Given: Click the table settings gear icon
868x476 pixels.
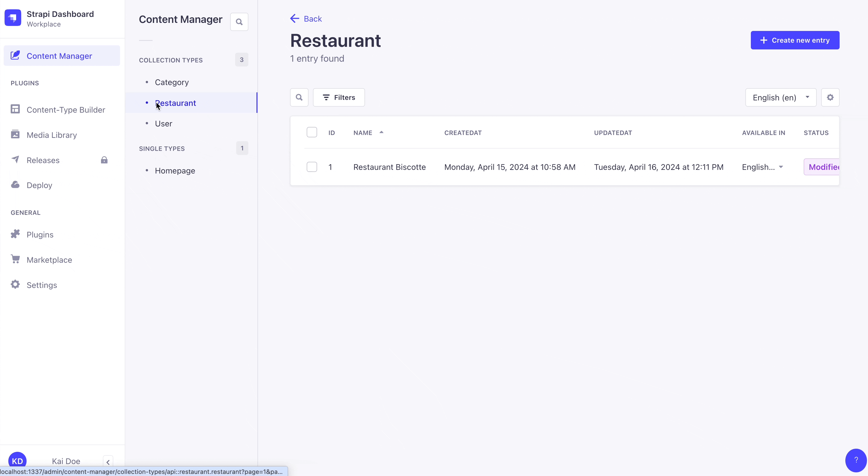Looking at the screenshot, I should [x=831, y=97].
